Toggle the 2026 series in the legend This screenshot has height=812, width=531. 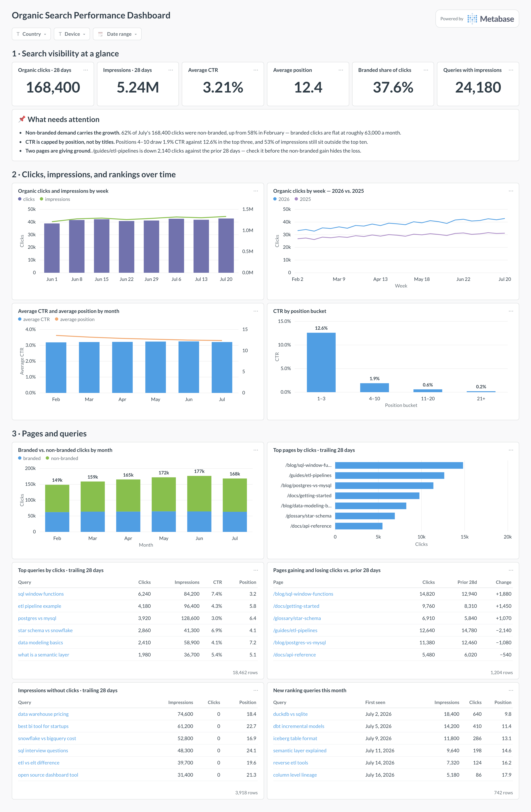[x=281, y=199]
